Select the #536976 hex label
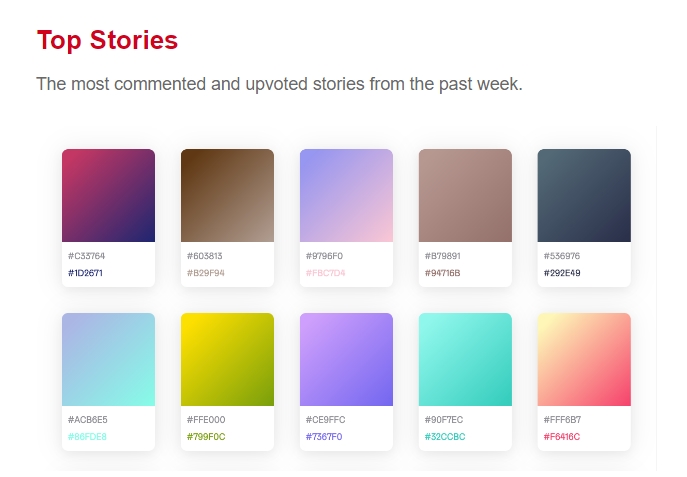Viewport: 687px width, 477px height. coord(561,256)
